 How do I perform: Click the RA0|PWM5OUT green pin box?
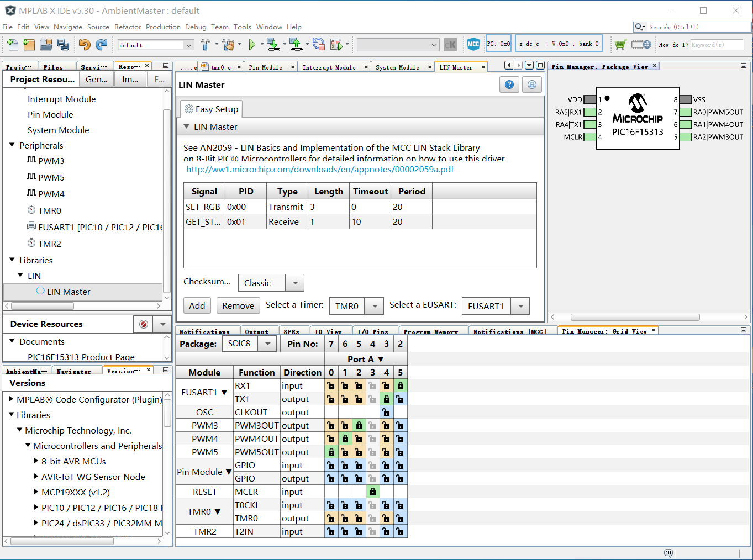click(686, 112)
